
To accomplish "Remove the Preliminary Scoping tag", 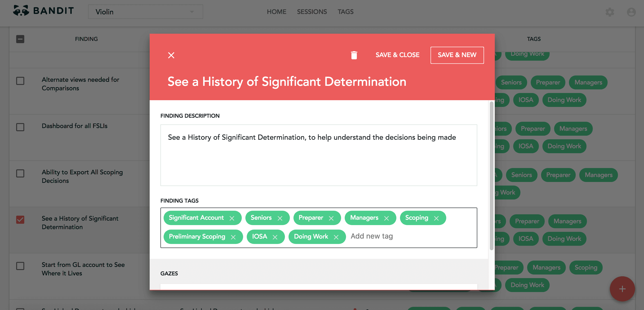I will [x=233, y=237].
